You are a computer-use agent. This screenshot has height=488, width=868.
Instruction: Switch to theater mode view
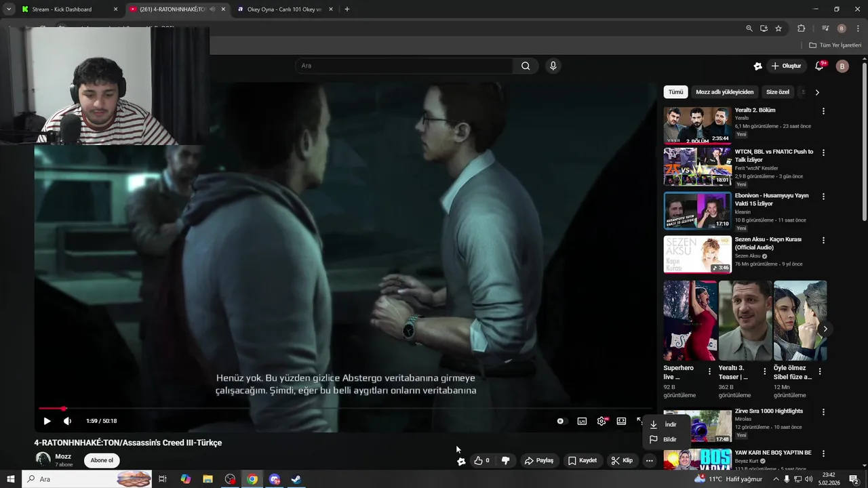[x=621, y=421]
